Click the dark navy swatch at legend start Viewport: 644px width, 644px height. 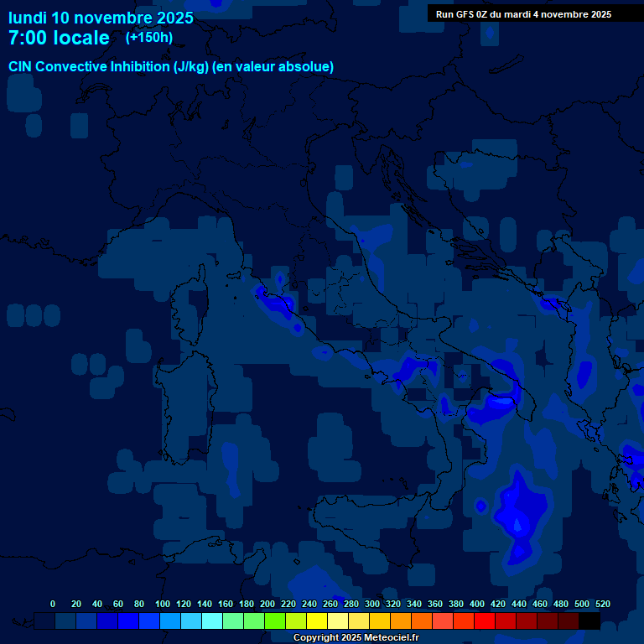tap(44, 621)
